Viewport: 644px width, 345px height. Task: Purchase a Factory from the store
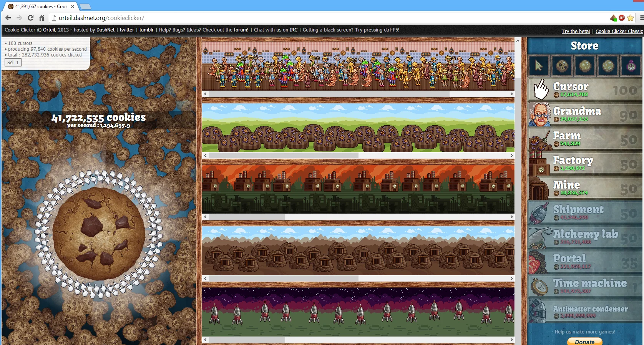(585, 163)
